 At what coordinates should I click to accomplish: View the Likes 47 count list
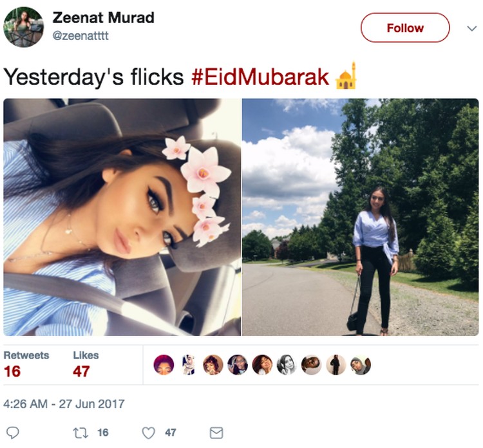86,364
